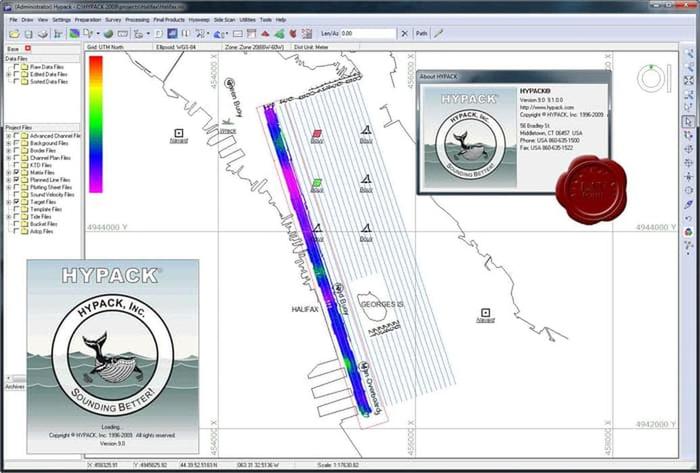Expand the Background Files tree node
Screen dimensions: 700x473
tap(8, 143)
